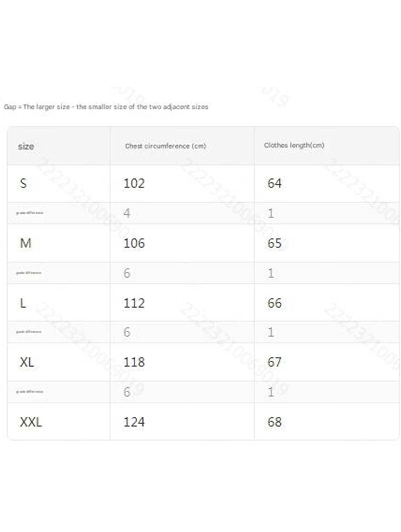Select the Chest circumference (cm) header

165,146
